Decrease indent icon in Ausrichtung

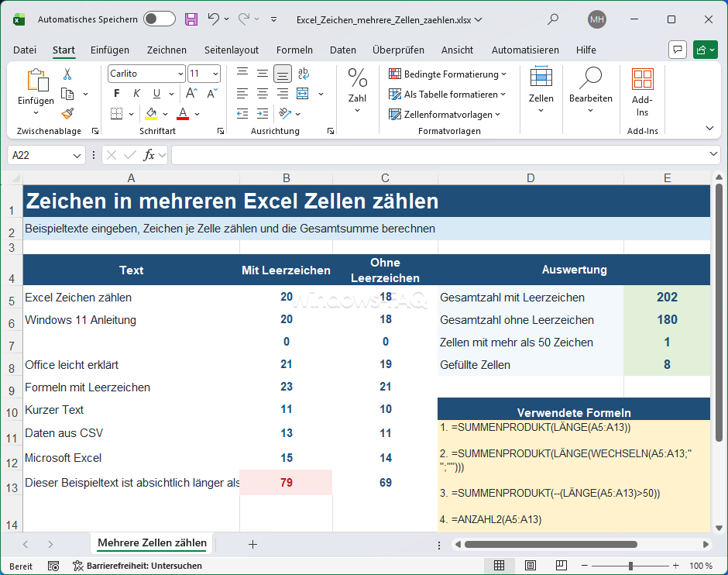click(242, 113)
